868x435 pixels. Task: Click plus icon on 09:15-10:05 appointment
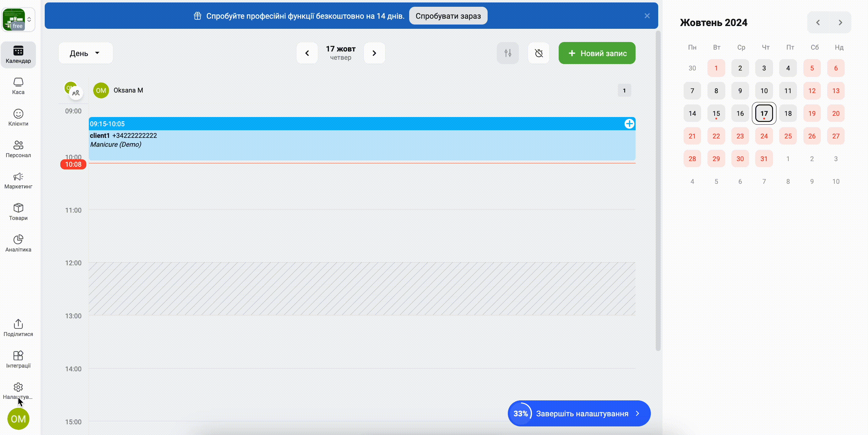(629, 124)
